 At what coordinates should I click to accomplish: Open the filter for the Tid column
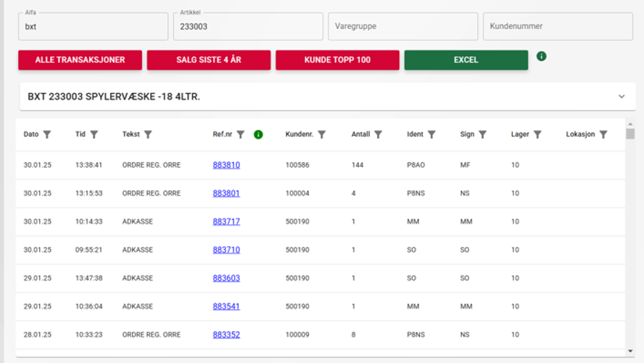click(x=94, y=134)
